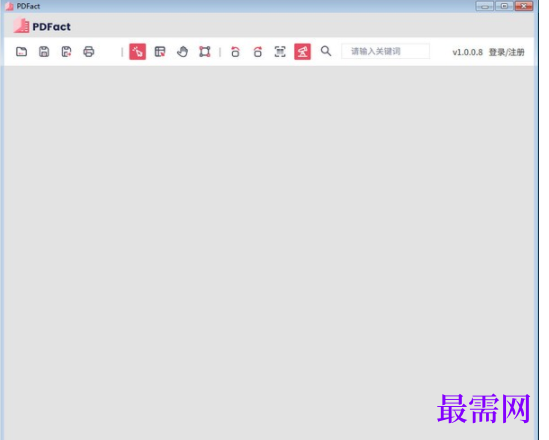Click the Save (floppy disk) icon

point(44,52)
